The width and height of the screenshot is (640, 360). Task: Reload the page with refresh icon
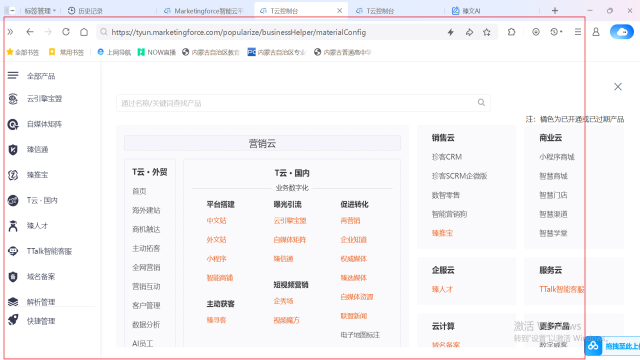(66, 32)
